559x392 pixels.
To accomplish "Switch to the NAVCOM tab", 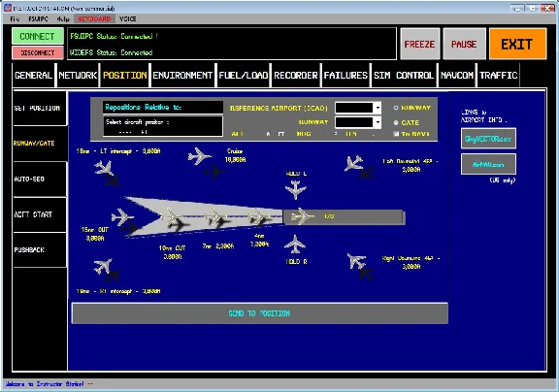I will tap(457, 75).
